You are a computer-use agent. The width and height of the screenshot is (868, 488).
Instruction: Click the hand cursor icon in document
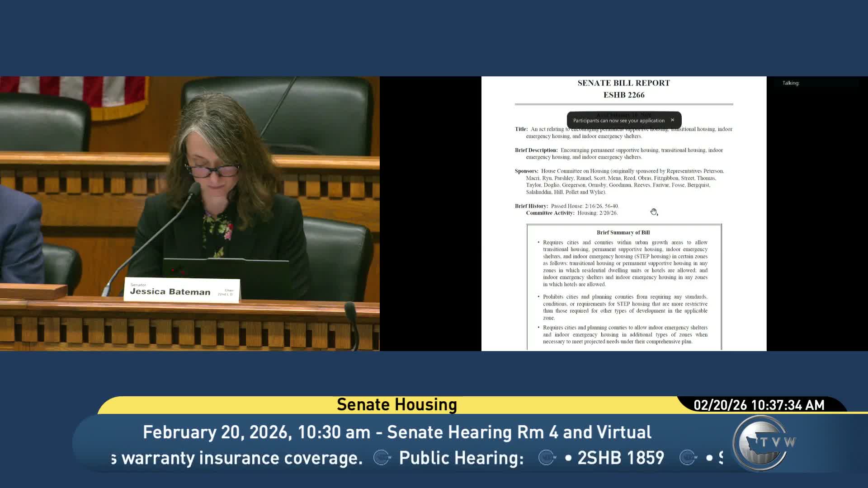[654, 212]
